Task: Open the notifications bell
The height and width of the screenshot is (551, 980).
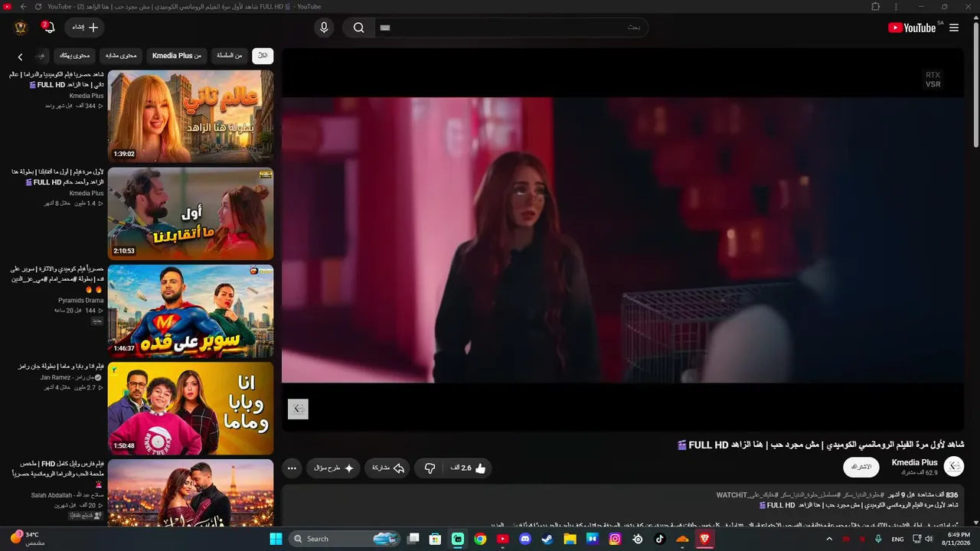Action: [49, 28]
